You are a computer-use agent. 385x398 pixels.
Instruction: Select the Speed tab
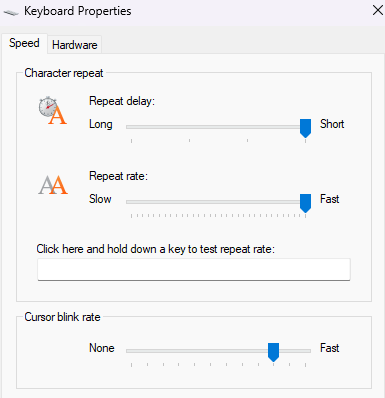click(x=24, y=43)
